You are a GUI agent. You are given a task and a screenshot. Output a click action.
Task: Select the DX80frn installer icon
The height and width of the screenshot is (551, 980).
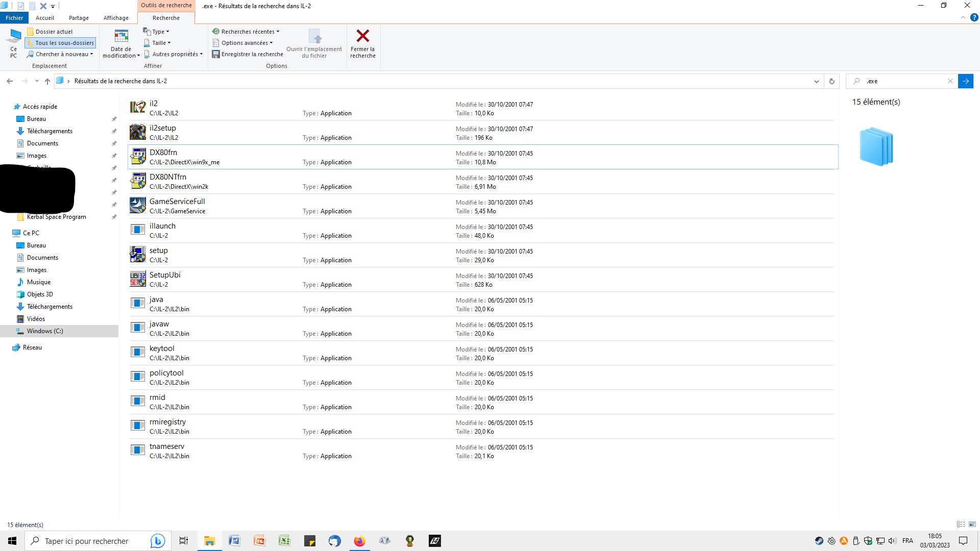point(138,157)
